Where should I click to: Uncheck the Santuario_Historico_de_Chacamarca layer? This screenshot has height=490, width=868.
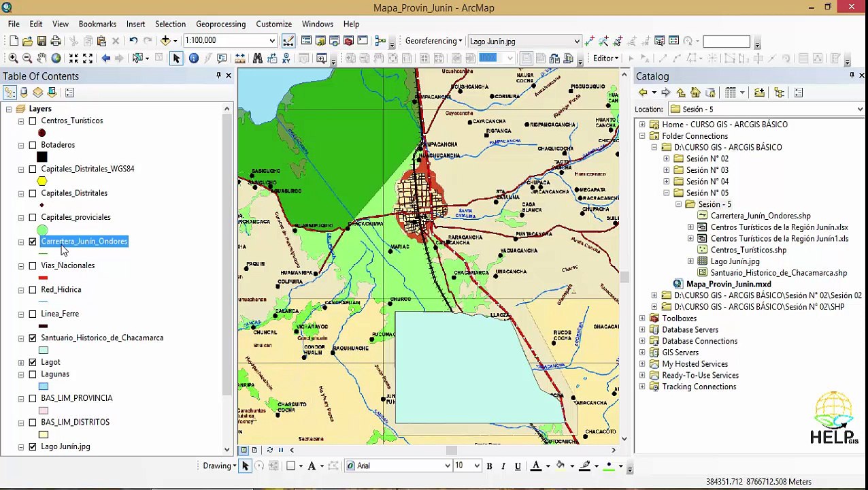33,338
